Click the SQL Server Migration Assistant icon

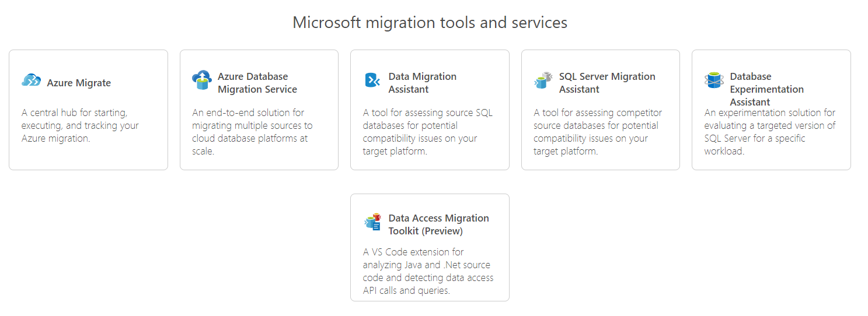click(543, 80)
